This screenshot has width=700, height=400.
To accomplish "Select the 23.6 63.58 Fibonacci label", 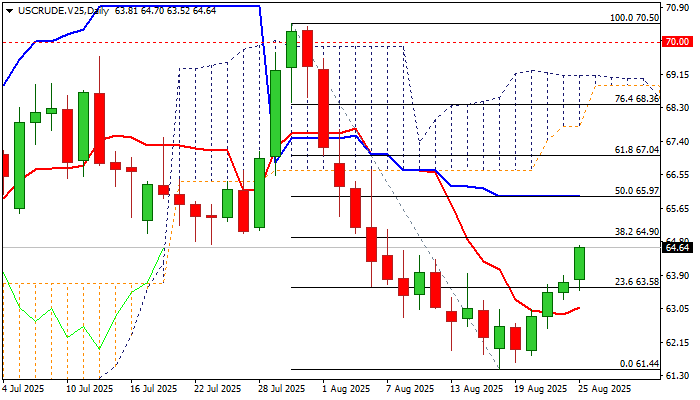I will (636, 282).
